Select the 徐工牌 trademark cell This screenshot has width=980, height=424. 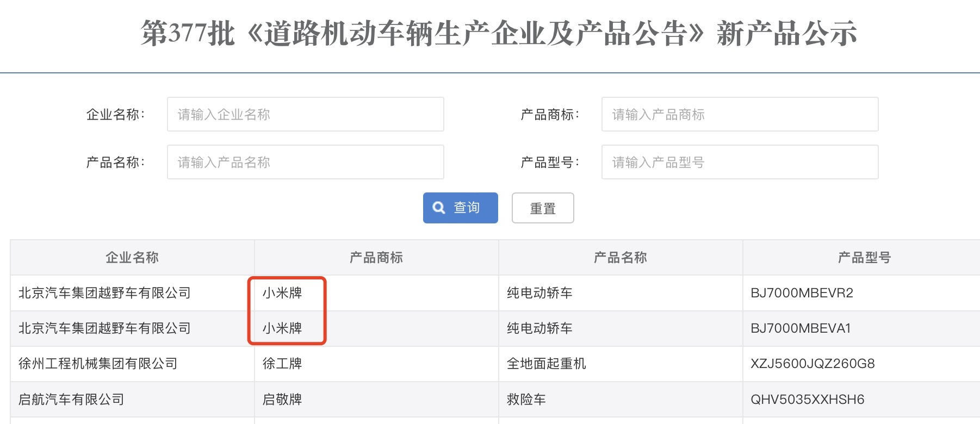point(282,364)
